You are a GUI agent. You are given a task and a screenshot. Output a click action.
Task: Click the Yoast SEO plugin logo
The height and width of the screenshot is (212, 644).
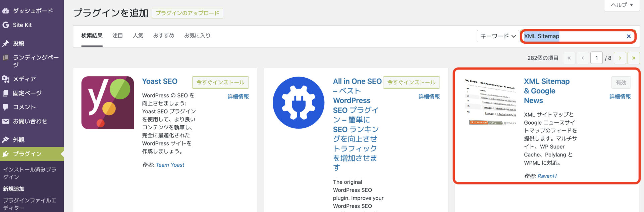tap(108, 102)
